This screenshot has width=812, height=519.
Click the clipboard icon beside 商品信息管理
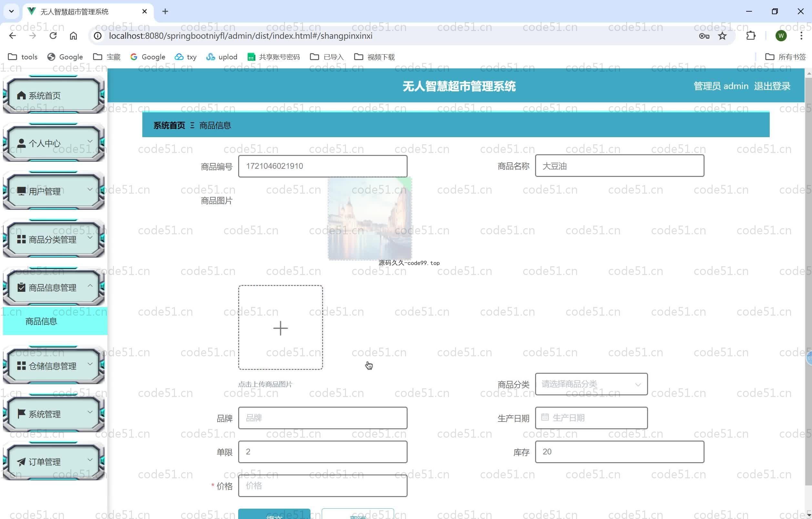coord(21,287)
